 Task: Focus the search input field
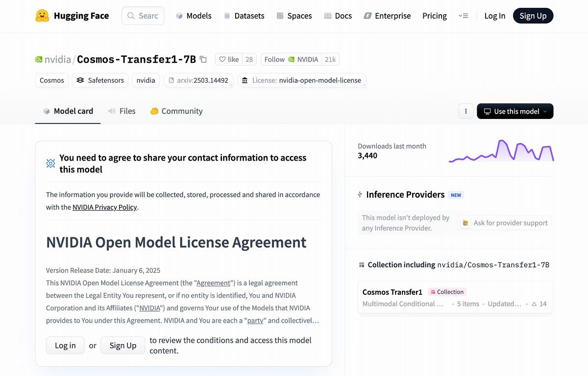pyautogui.click(x=143, y=16)
